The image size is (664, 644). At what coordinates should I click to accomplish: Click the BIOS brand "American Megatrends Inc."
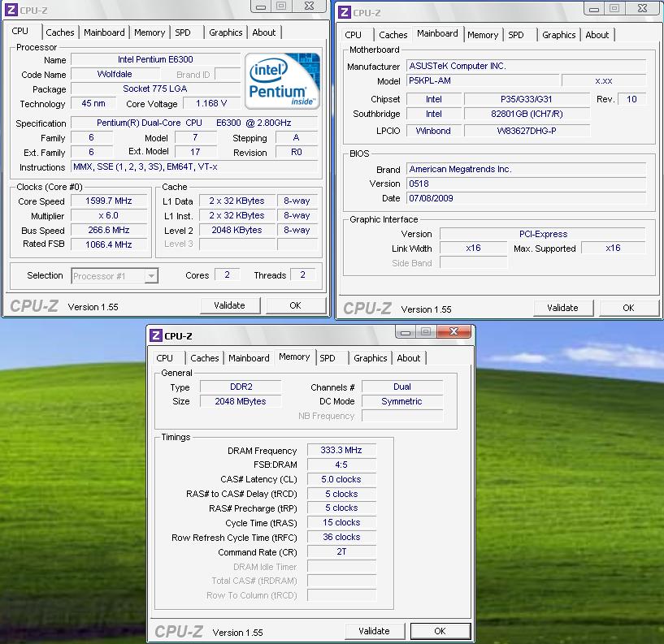click(527, 169)
